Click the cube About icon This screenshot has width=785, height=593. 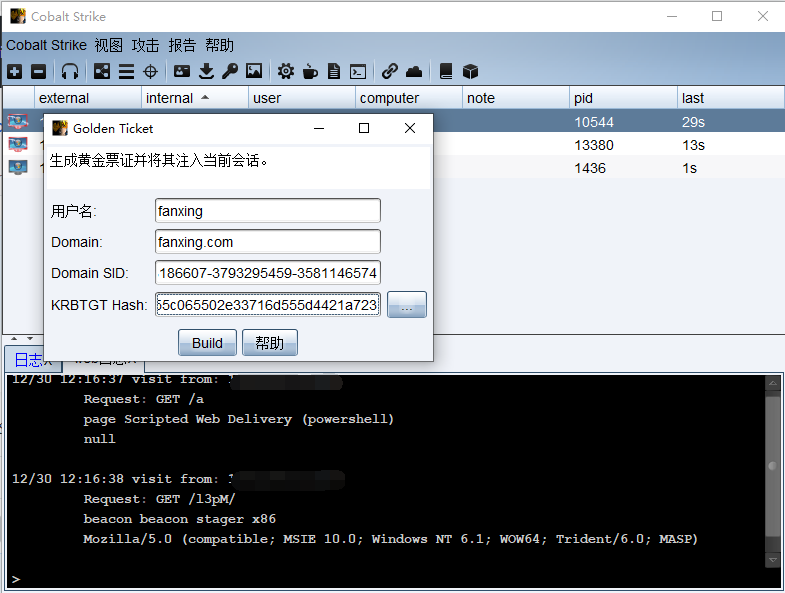(470, 72)
